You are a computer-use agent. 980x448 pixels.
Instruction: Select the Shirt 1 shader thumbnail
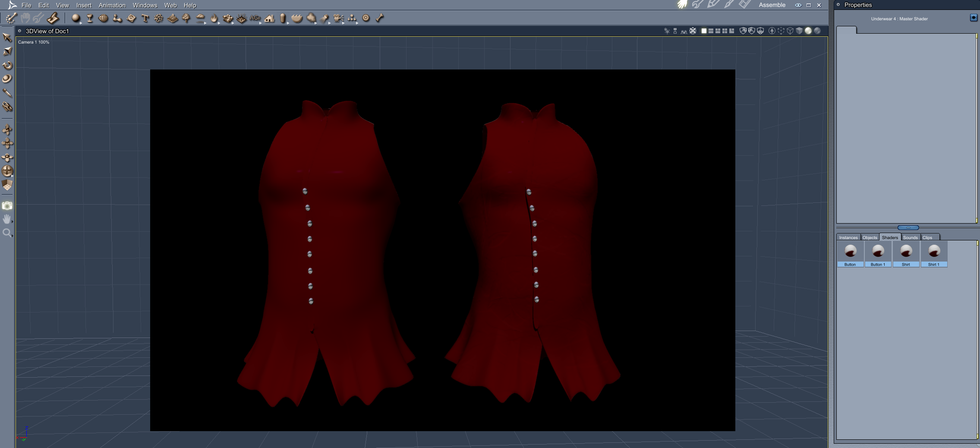click(x=934, y=254)
